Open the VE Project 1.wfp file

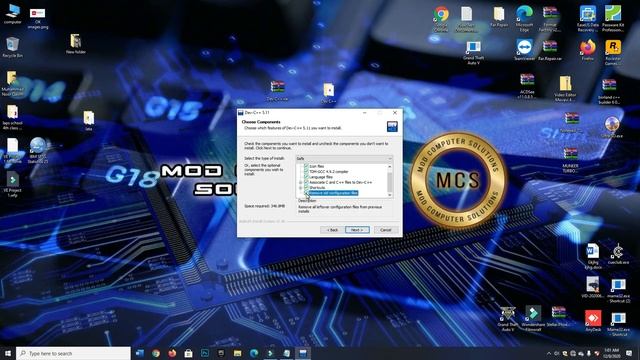(12, 184)
